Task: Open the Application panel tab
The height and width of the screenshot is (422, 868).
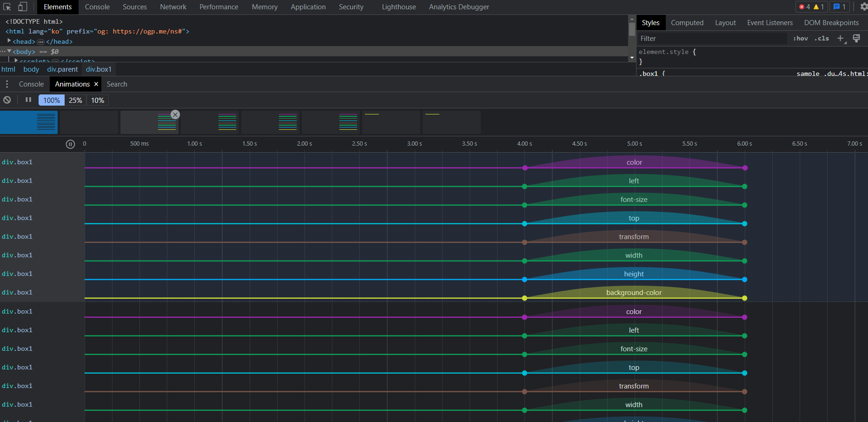Action: coord(308,7)
